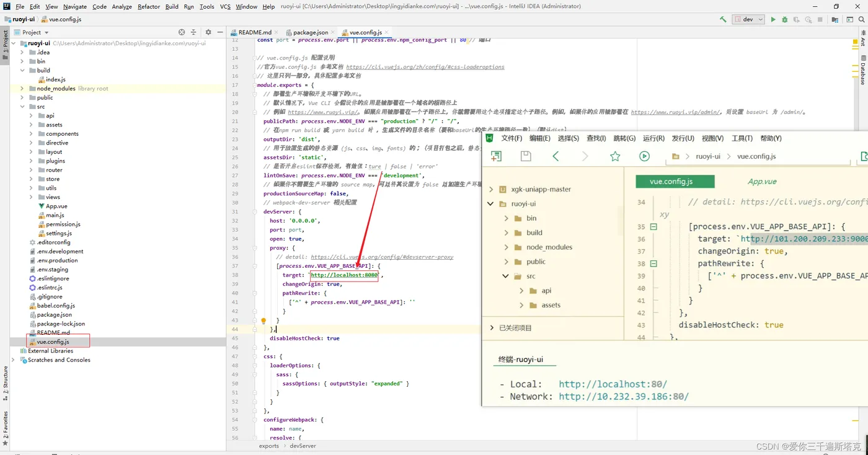Click the Build project hammer icon

[x=723, y=19]
